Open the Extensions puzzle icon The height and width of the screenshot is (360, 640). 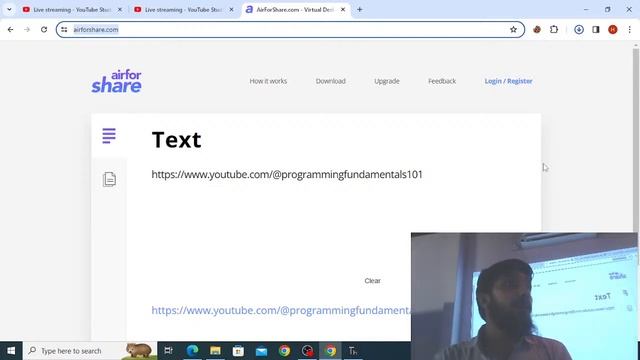(x=554, y=29)
